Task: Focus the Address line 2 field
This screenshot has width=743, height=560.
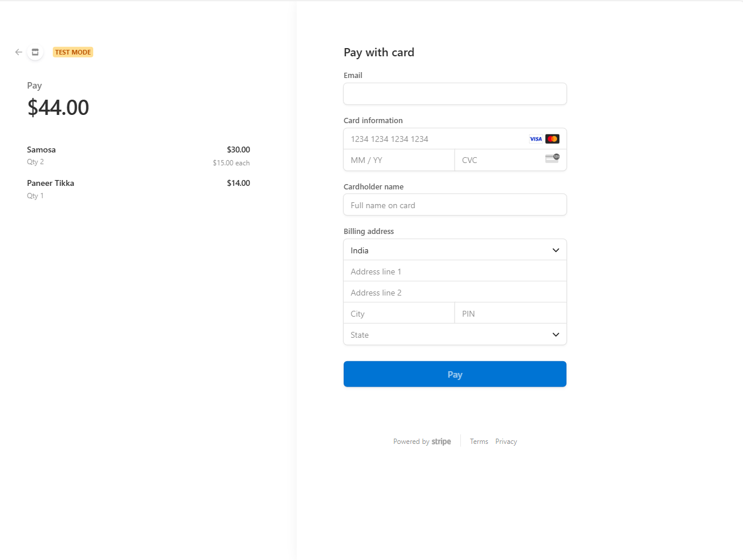Action: coord(455,293)
